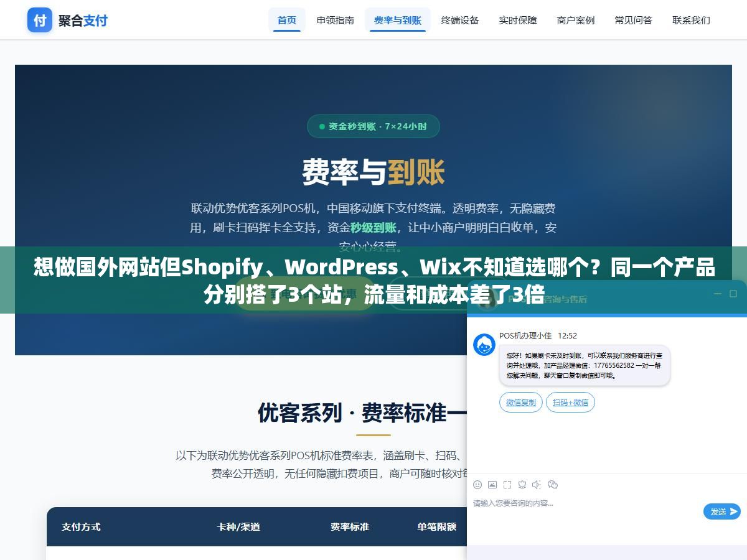
Task: Click the 微信复制 button in chat
Action: [x=521, y=403]
